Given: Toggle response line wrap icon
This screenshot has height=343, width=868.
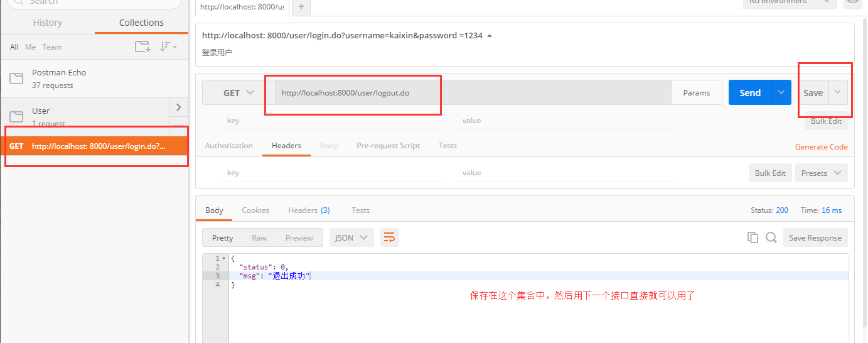Looking at the screenshot, I should (x=389, y=237).
